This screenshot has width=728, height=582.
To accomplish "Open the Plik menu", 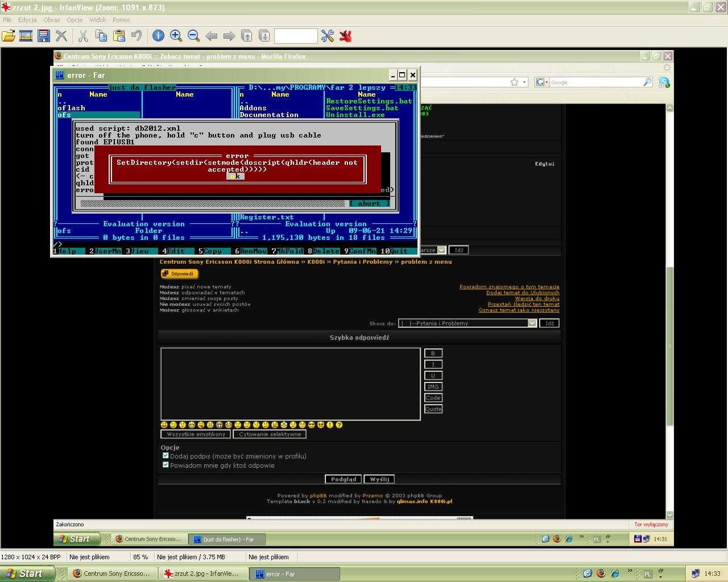I will pyautogui.click(x=7, y=20).
